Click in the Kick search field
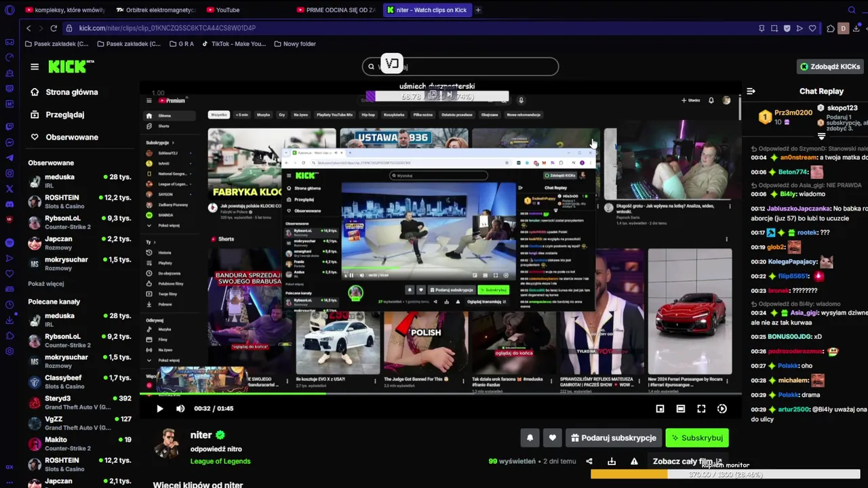 click(460, 66)
